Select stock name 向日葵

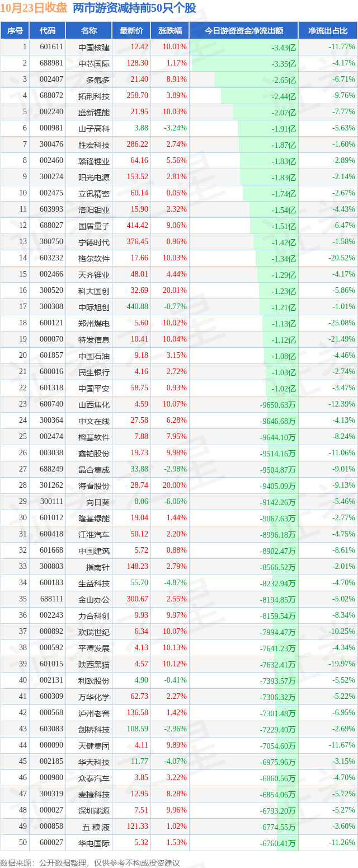point(98,502)
